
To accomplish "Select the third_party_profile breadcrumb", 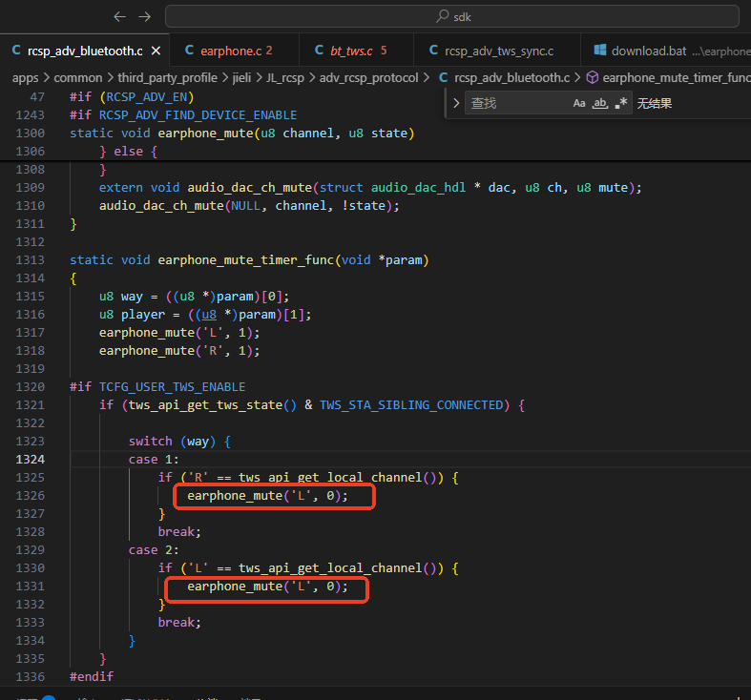I will (x=167, y=77).
